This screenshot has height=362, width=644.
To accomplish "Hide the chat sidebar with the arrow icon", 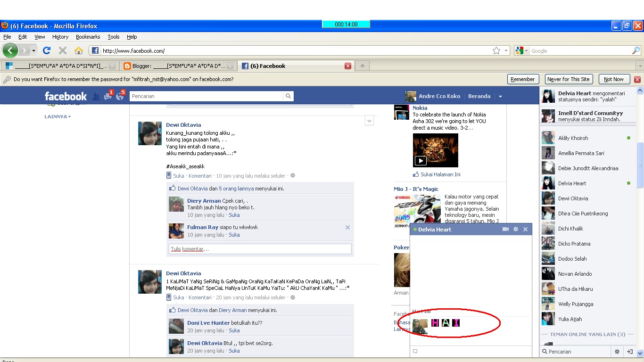I will pos(629,352).
